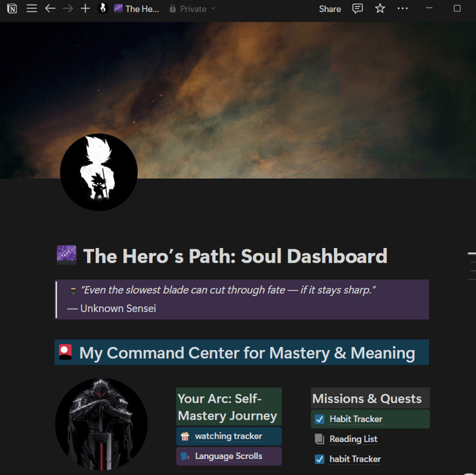Open the watching tracker page
Viewport: 476px width, 475px height.
tap(228, 436)
